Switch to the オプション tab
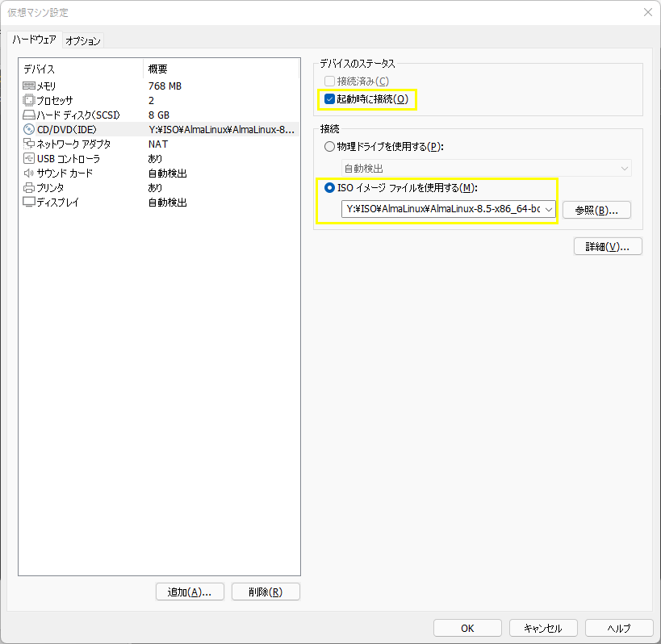The image size is (661, 644). pos(83,40)
